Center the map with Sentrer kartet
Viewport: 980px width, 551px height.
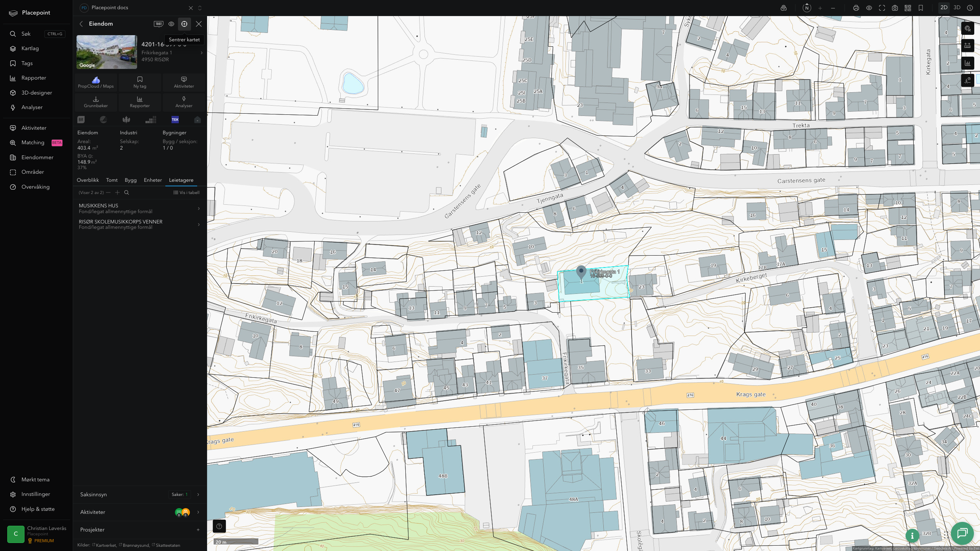point(184,24)
